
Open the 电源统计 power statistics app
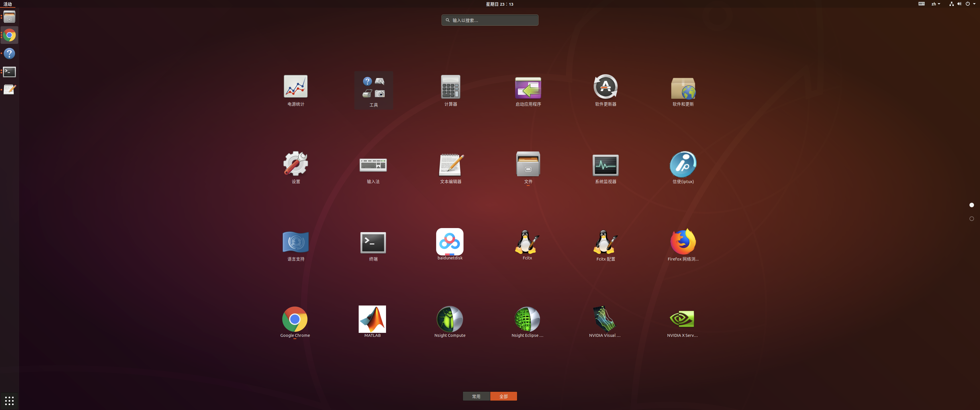click(x=296, y=87)
